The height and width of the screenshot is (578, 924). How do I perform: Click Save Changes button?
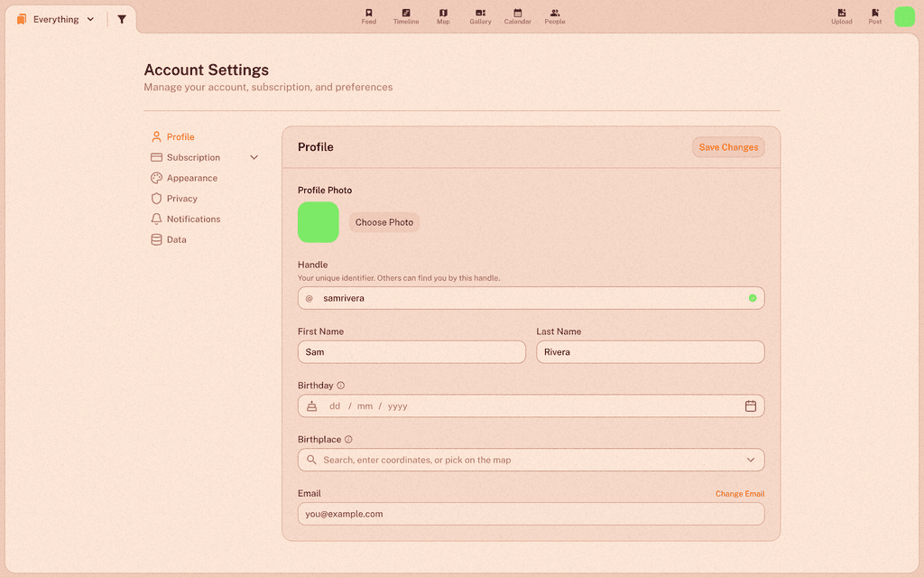(728, 147)
